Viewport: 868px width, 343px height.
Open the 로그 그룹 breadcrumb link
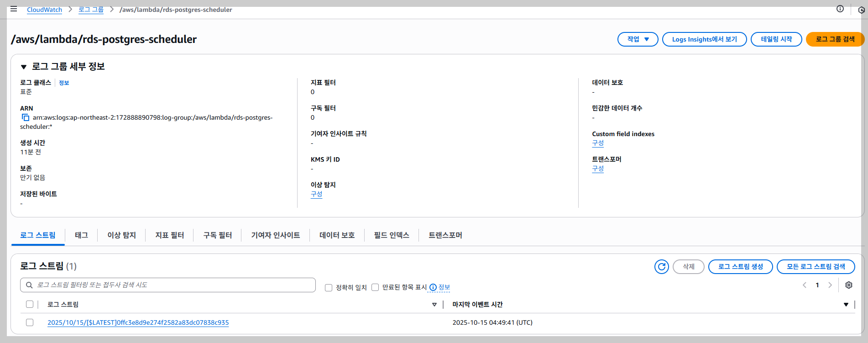tap(91, 10)
